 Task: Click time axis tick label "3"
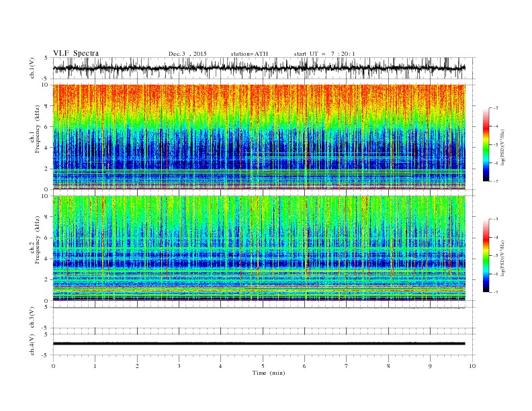pos(179,366)
